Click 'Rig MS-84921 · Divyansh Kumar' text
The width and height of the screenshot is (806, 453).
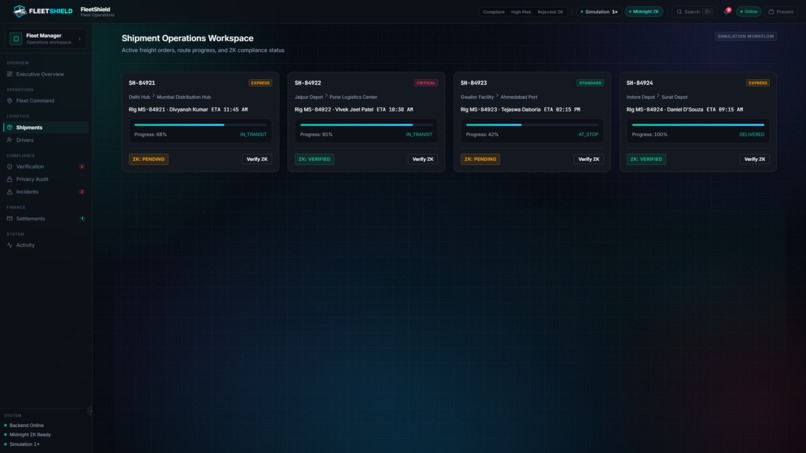click(168, 110)
